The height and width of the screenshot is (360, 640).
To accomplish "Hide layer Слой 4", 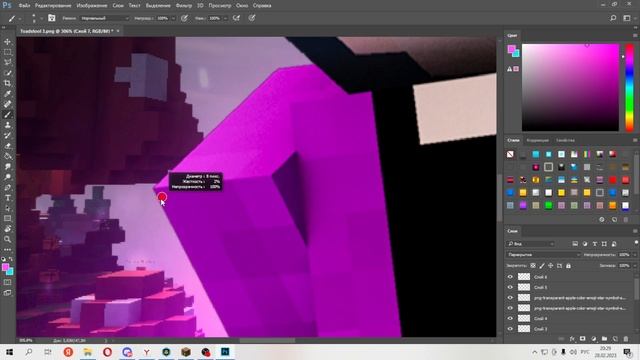I will 510,318.
